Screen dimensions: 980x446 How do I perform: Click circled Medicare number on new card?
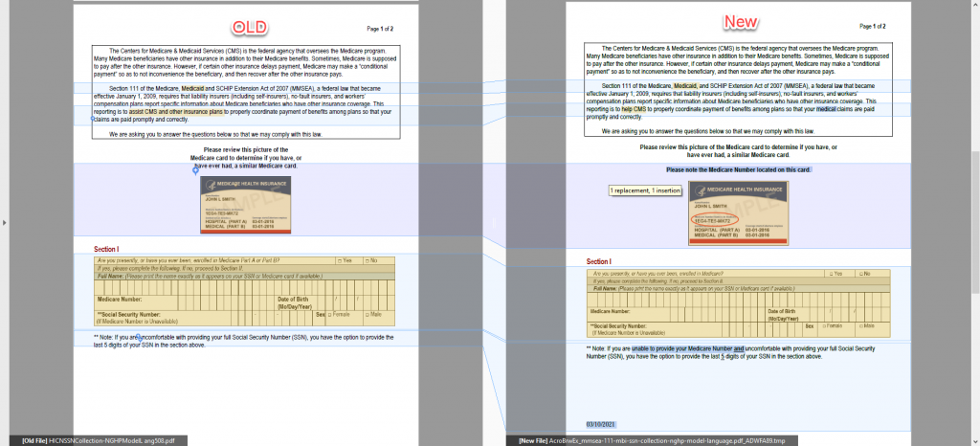[715, 220]
